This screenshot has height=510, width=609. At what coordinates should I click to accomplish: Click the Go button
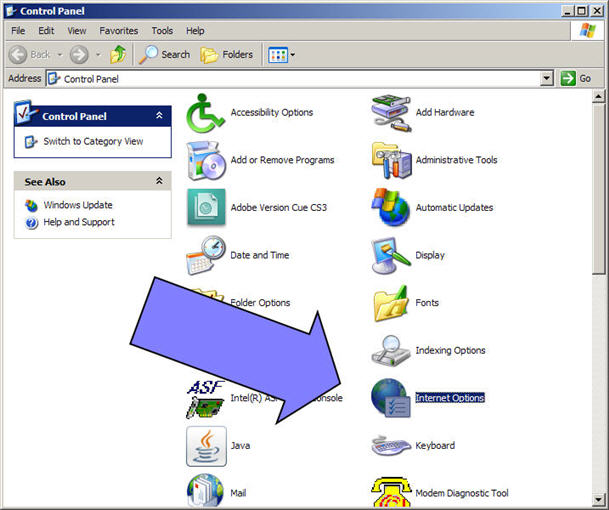coord(576,78)
